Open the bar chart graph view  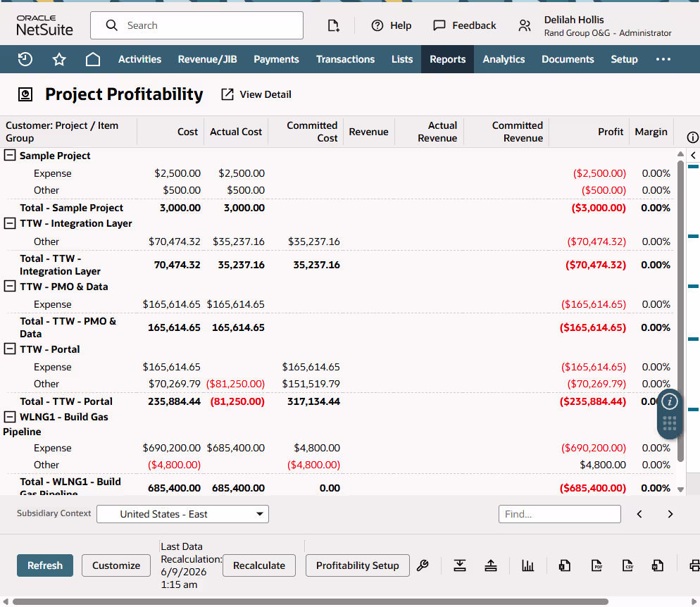click(x=527, y=565)
